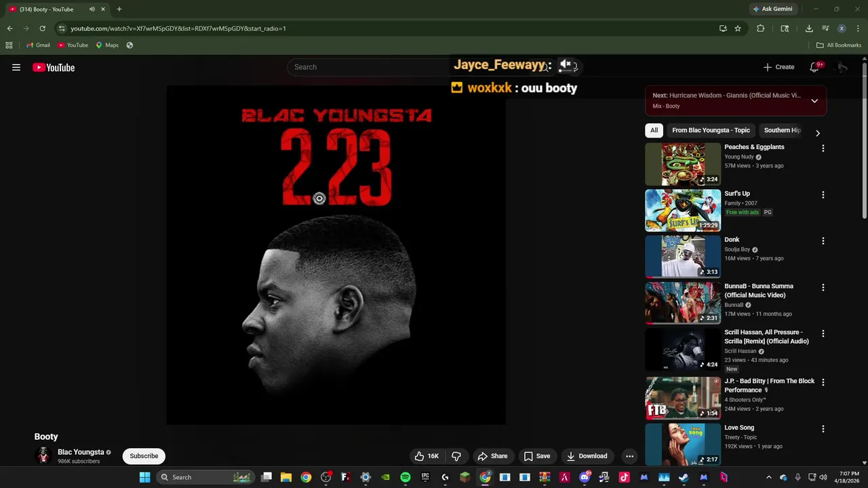868x488 pixels.
Task: Subscribe to Blac Youngsta
Action: coord(144,456)
